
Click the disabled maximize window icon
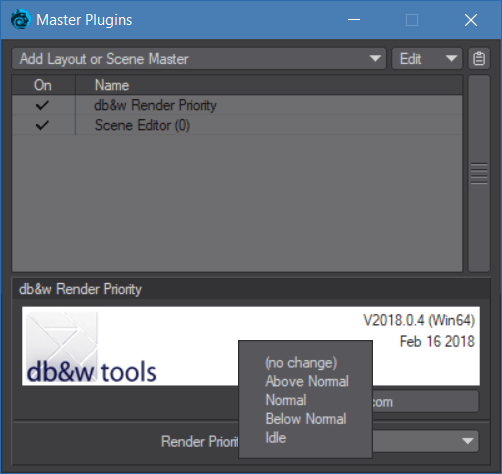[412, 20]
